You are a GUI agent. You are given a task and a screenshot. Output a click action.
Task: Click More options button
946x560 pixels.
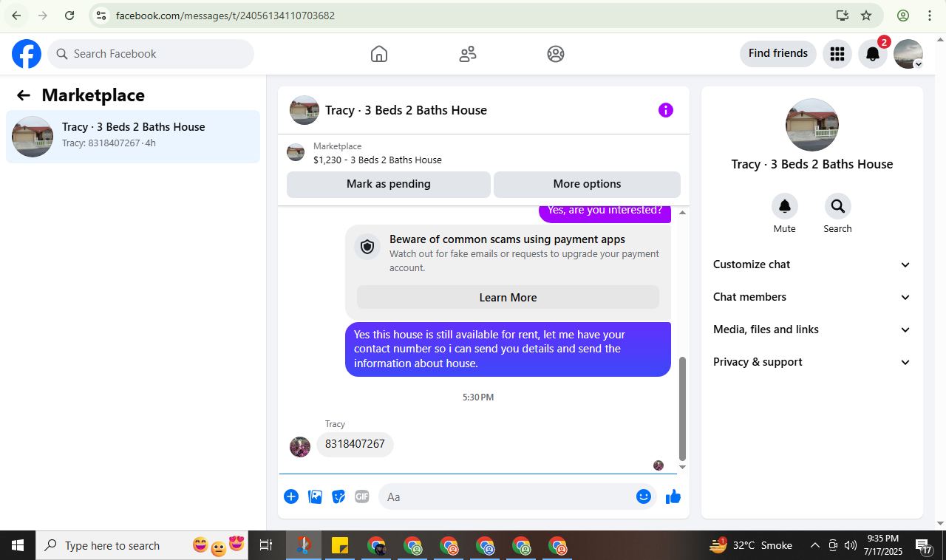(x=587, y=184)
